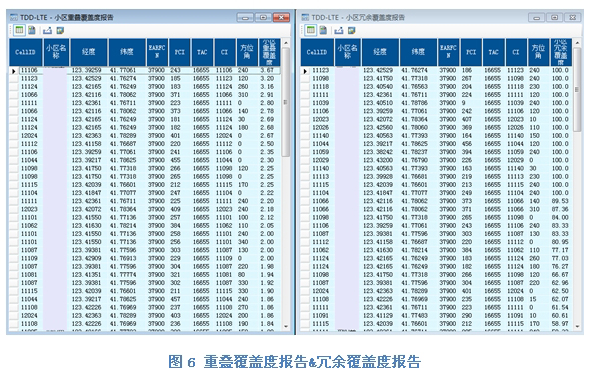This screenshot has width=590, height=374.
Task: Click scroll up arrow in redundant coverage report
Action: [577, 43]
